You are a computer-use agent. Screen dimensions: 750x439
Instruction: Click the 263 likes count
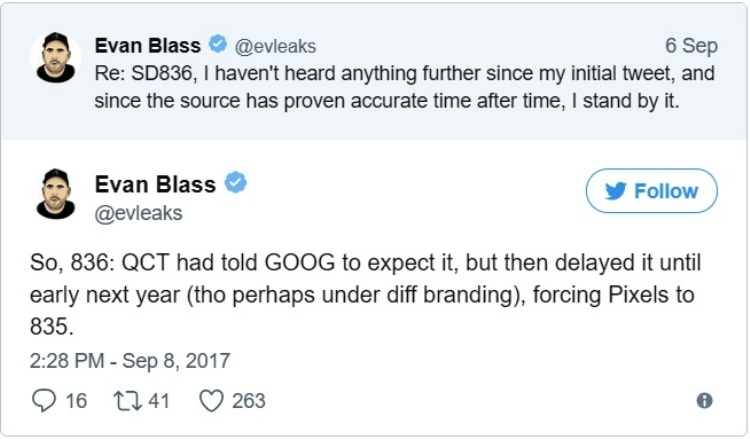(249, 401)
